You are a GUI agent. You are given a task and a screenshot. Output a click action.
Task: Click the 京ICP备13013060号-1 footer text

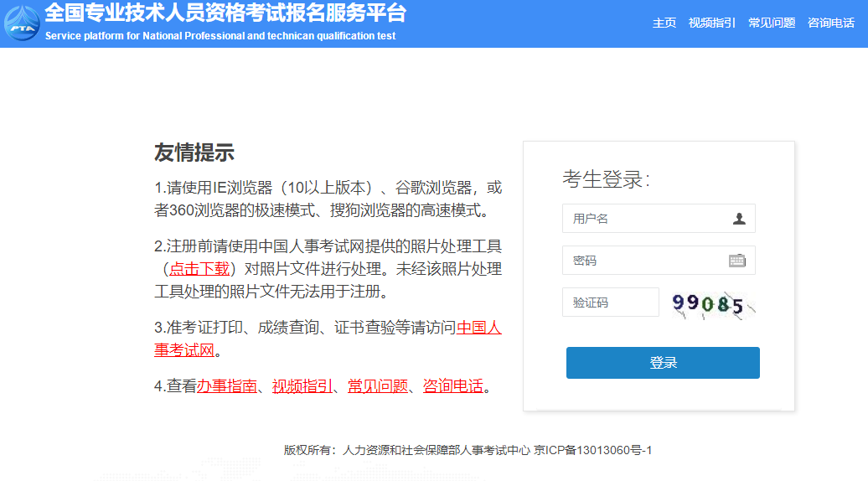coord(592,450)
